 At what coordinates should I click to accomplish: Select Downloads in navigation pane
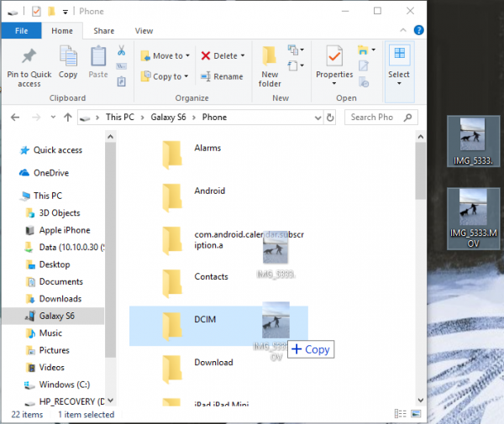click(60, 299)
